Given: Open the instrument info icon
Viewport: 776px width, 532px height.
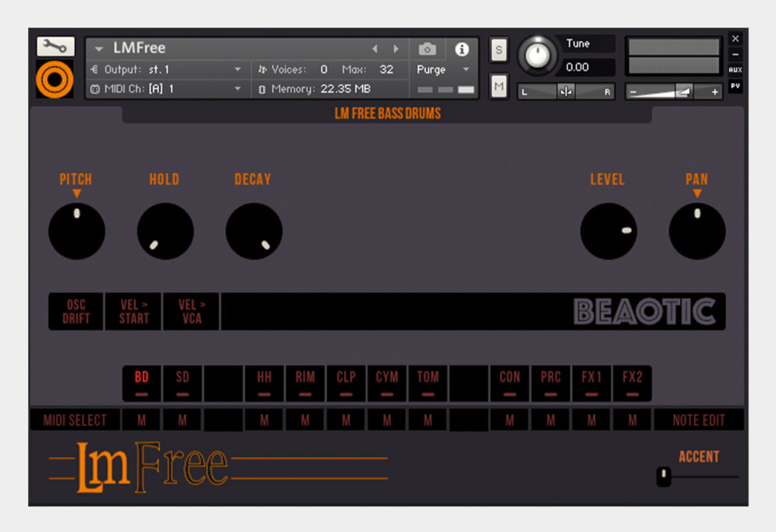Looking at the screenshot, I should coord(462,48).
